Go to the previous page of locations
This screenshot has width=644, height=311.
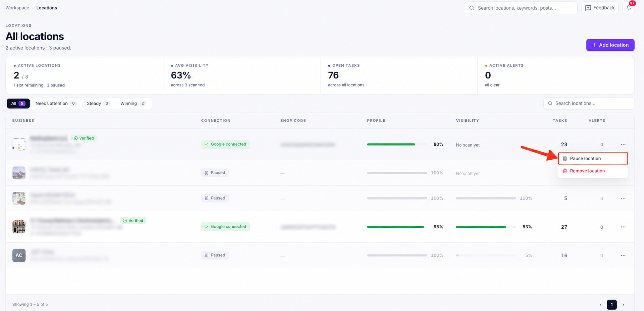pos(601,305)
